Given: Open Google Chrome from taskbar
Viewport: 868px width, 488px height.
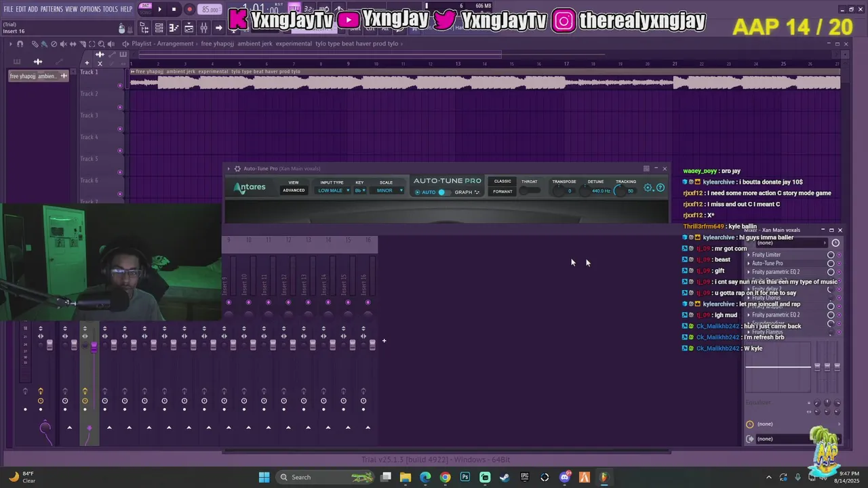Looking at the screenshot, I should coord(445,477).
